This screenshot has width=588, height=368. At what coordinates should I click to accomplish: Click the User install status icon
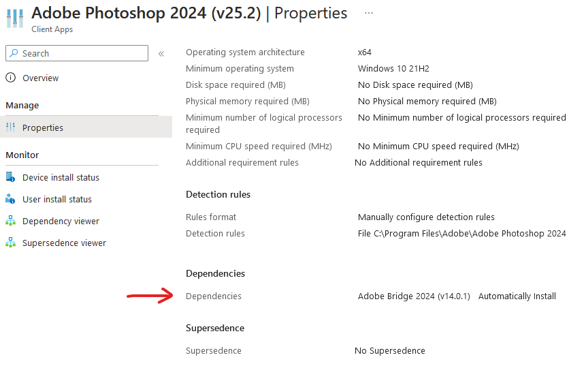click(x=11, y=199)
